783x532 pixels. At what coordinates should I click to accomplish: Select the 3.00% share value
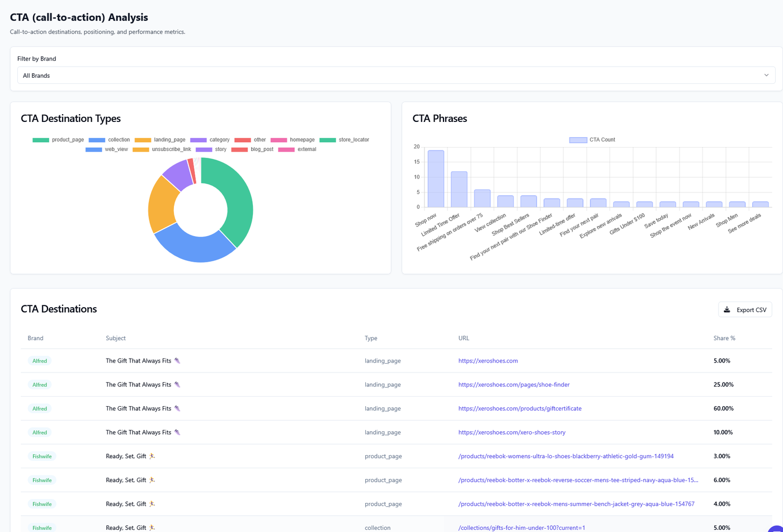(722, 456)
